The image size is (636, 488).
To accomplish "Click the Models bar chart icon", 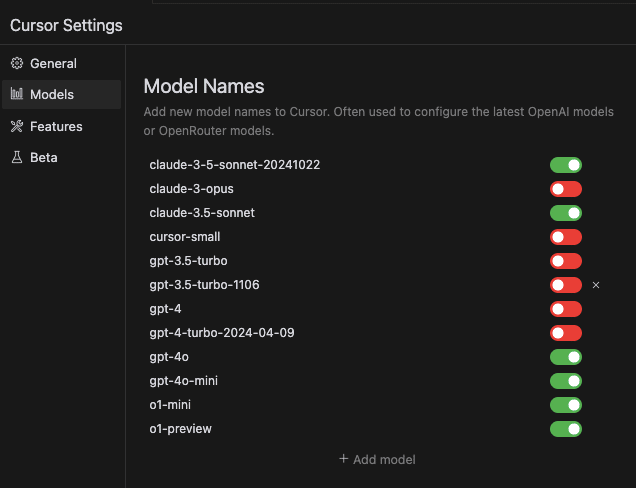I will (17, 94).
